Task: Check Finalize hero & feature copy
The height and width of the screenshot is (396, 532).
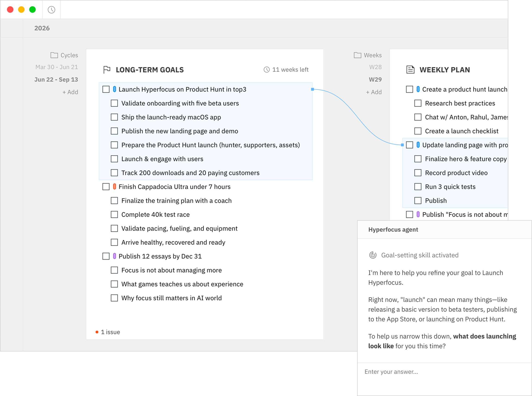Action: click(x=418, y=159)
